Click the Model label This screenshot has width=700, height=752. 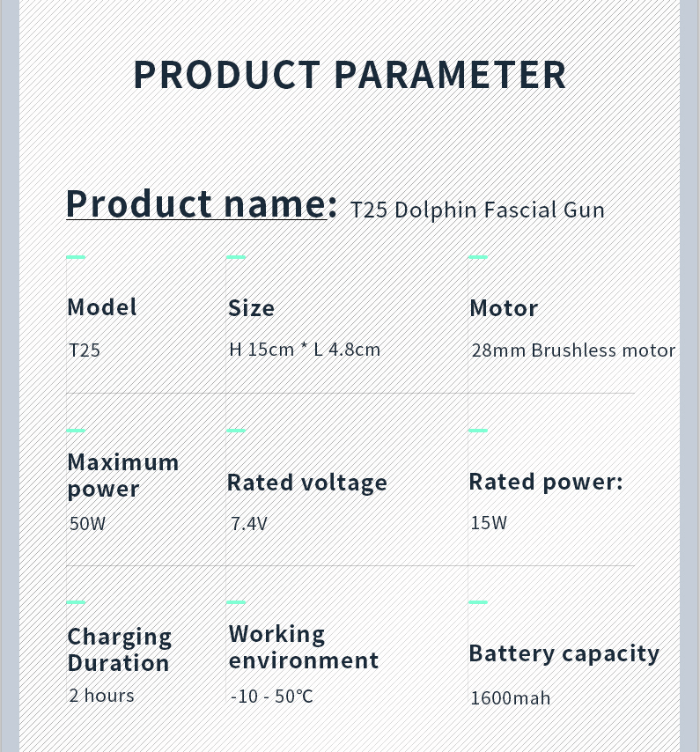(102, 307)
